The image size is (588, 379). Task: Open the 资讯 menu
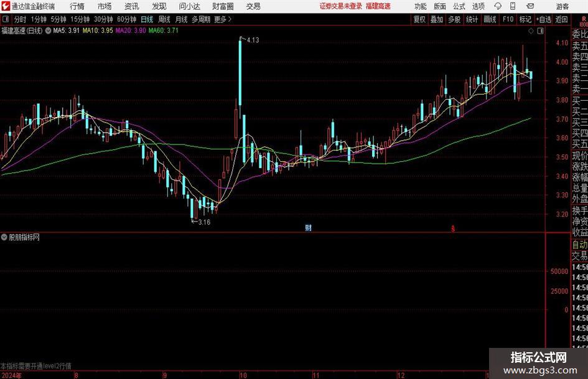click(132, 6)
